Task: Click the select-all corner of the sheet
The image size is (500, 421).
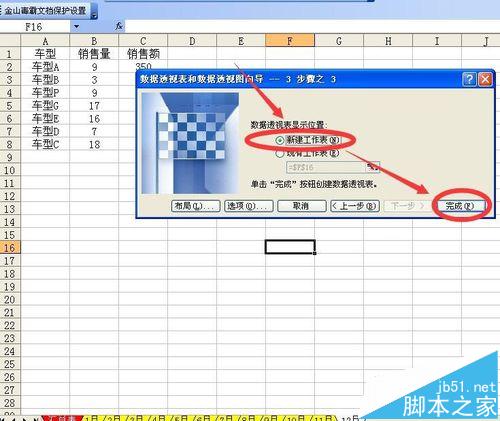Action: [10, 41]
